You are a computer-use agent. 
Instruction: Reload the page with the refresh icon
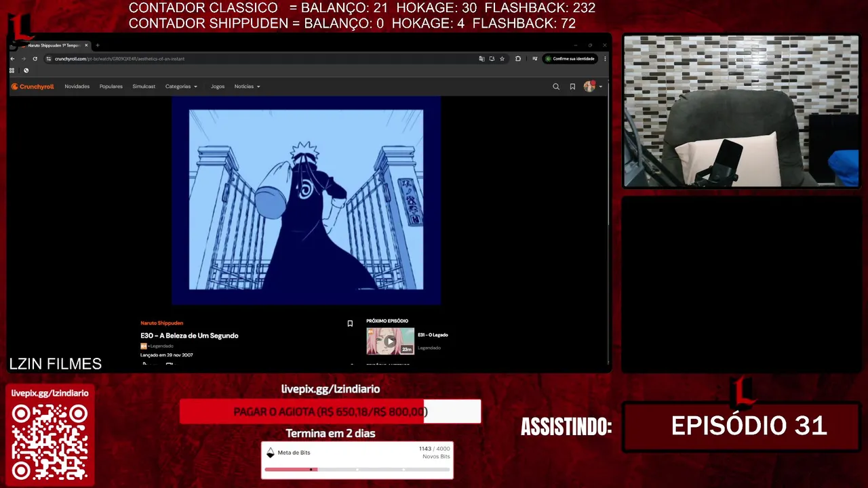(35, 59)
